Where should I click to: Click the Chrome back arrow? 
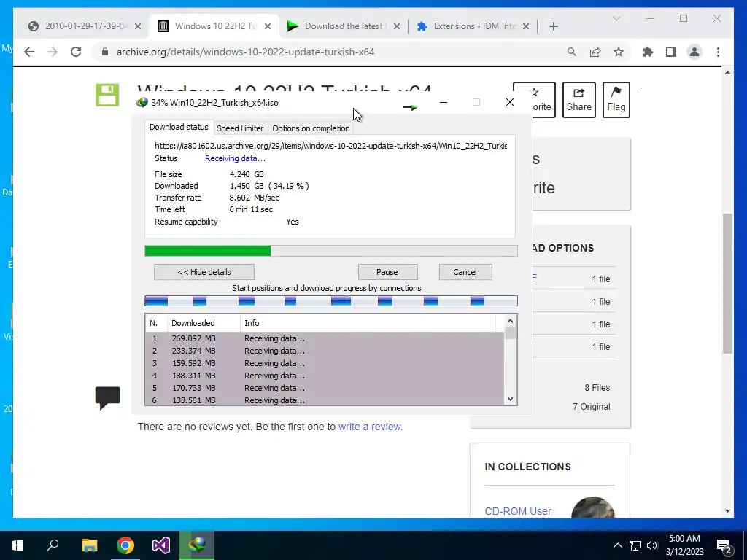pyautogui.click(x=29, y=52)
